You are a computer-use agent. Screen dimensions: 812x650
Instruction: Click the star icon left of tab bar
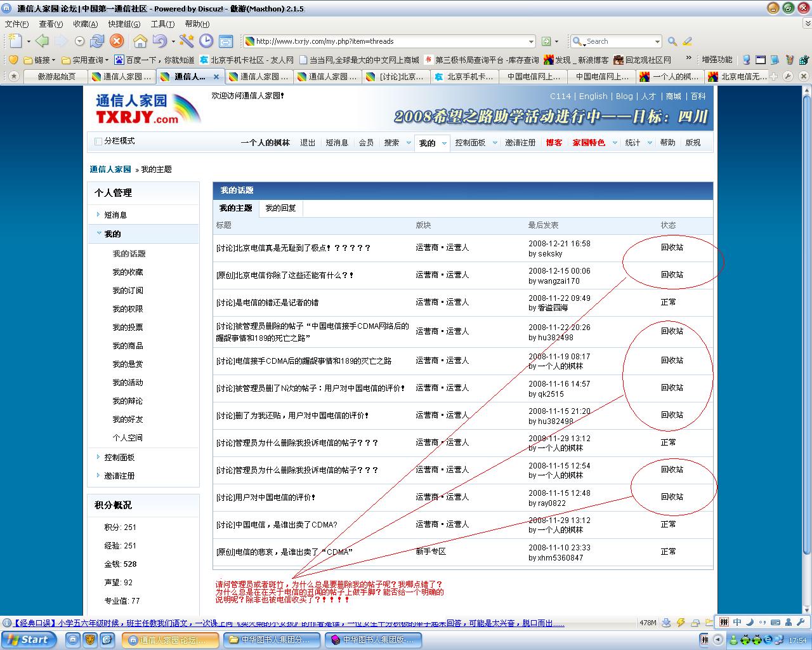(x=14, y=76)
